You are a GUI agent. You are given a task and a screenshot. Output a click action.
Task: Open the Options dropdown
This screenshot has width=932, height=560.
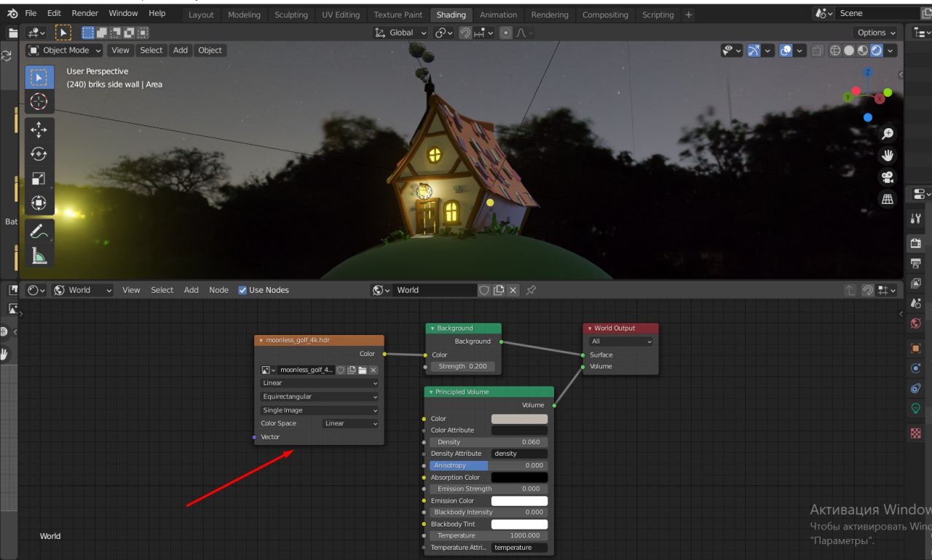[875, 33]
